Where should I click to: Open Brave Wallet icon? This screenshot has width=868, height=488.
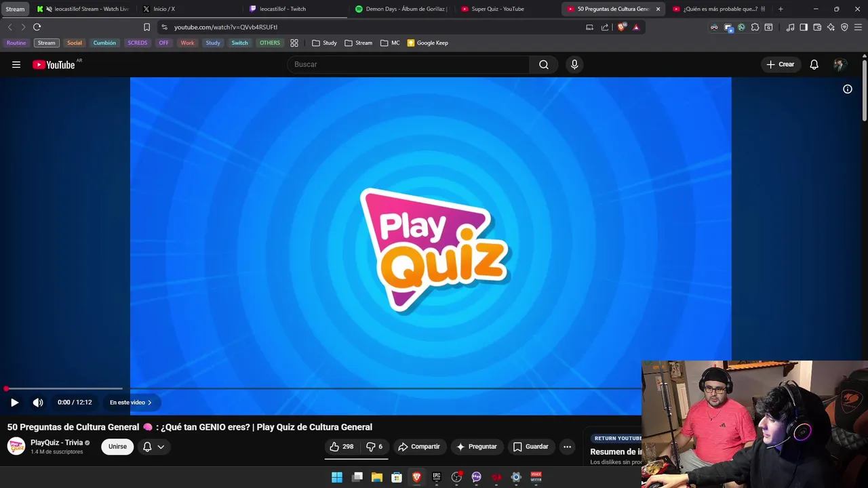[817, 27]
